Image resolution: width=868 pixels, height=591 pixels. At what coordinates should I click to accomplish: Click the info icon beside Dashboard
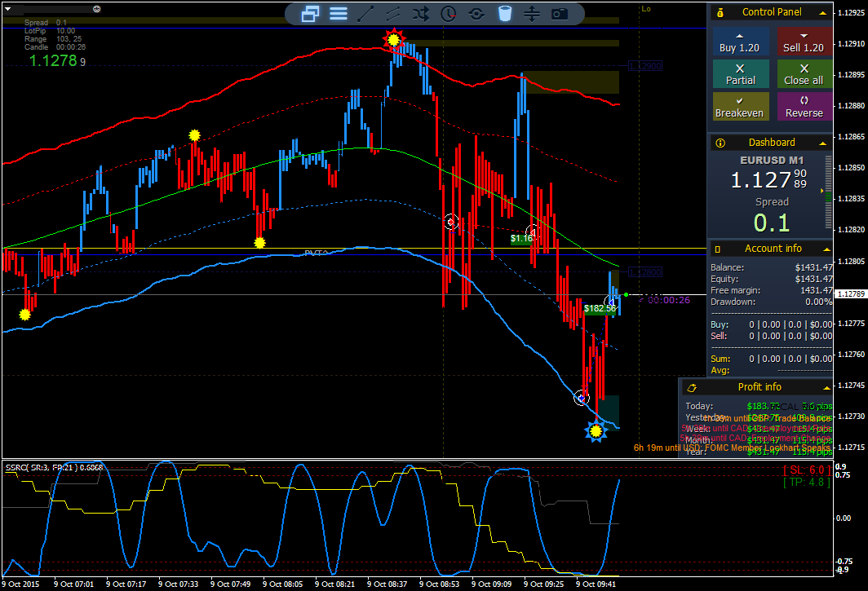(x=720, y=143)
